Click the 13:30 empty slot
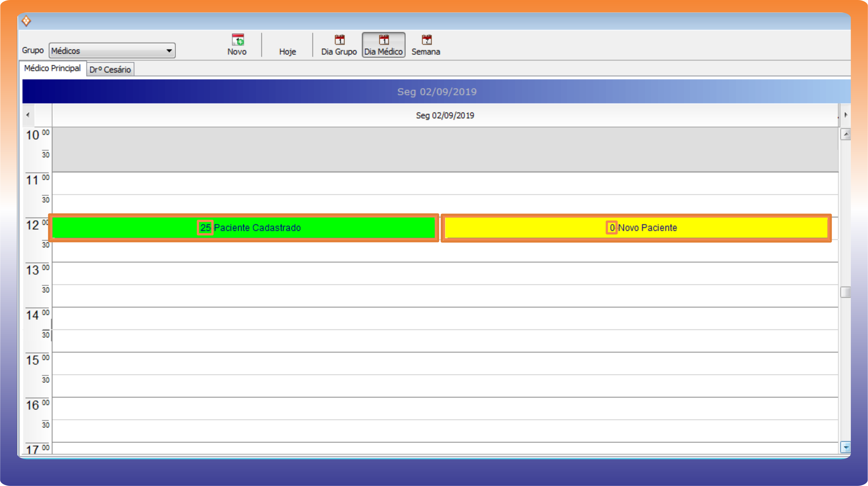The height and width of the screenshot is (486, 868). click(x=445, y=296)
